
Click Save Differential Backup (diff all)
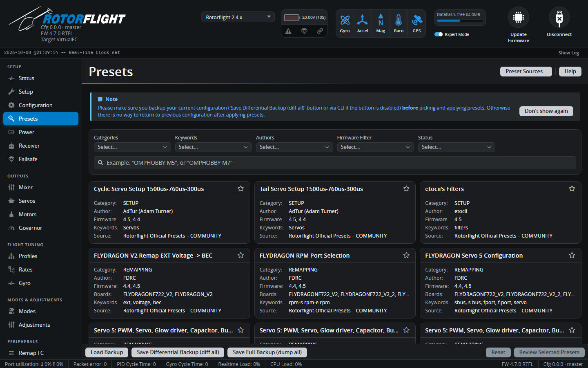point(178,352)
